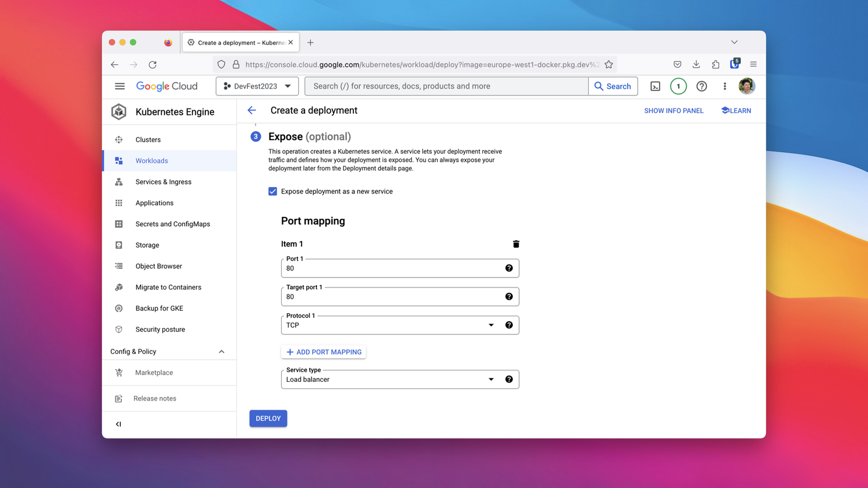Open the help question mark menu

click(x=702, y=86)
